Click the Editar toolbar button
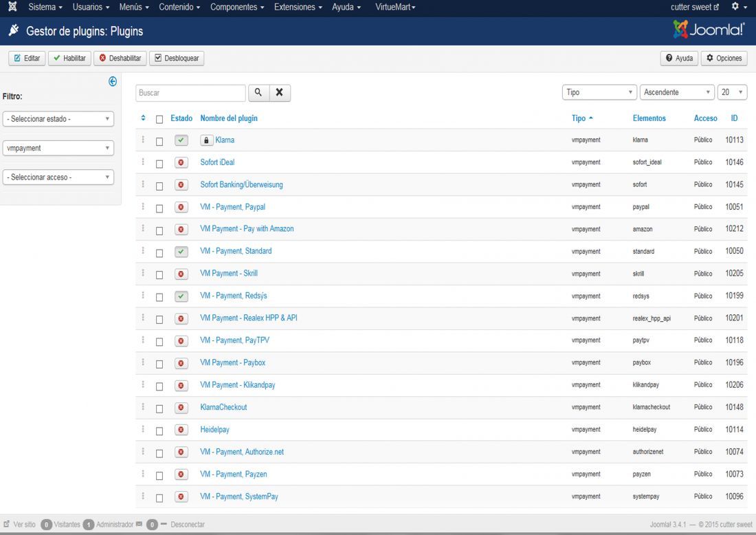This screenshot has width=756, height=535. point(27,58)
